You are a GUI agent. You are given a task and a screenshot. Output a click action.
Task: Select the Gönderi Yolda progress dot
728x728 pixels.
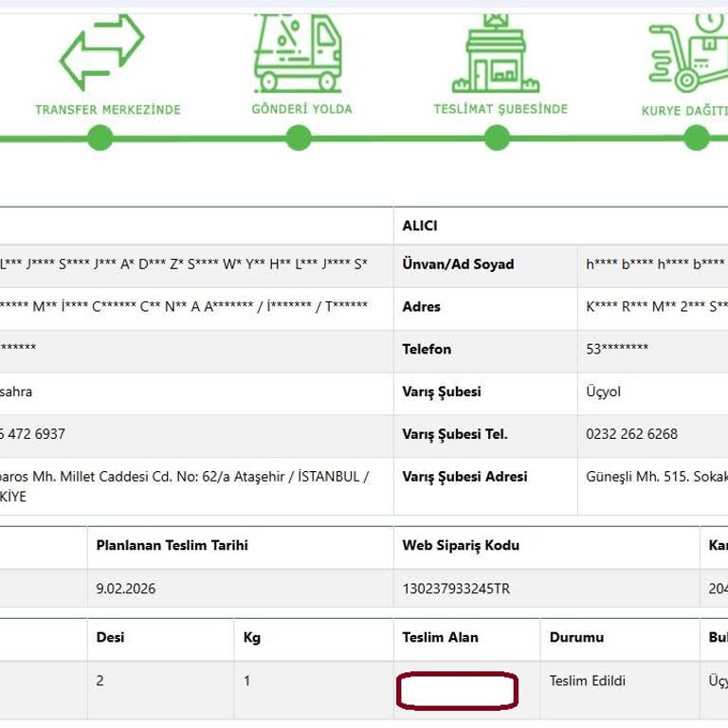[x=299, y=137]
